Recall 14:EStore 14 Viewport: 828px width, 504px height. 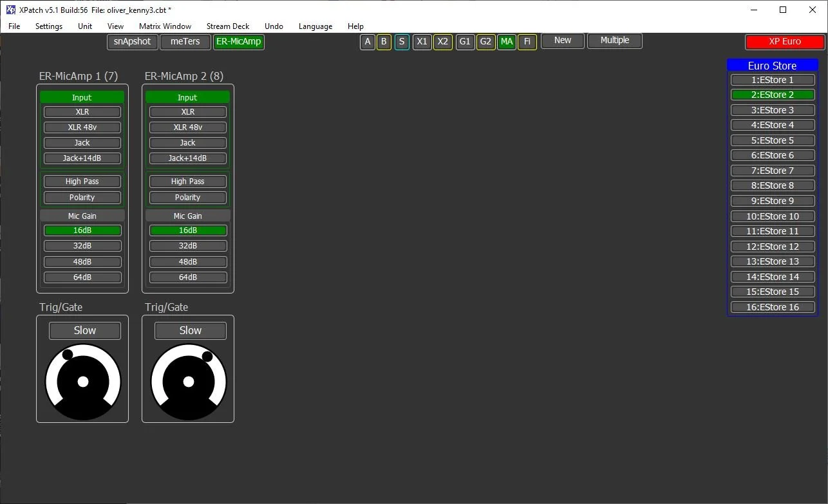773,277
